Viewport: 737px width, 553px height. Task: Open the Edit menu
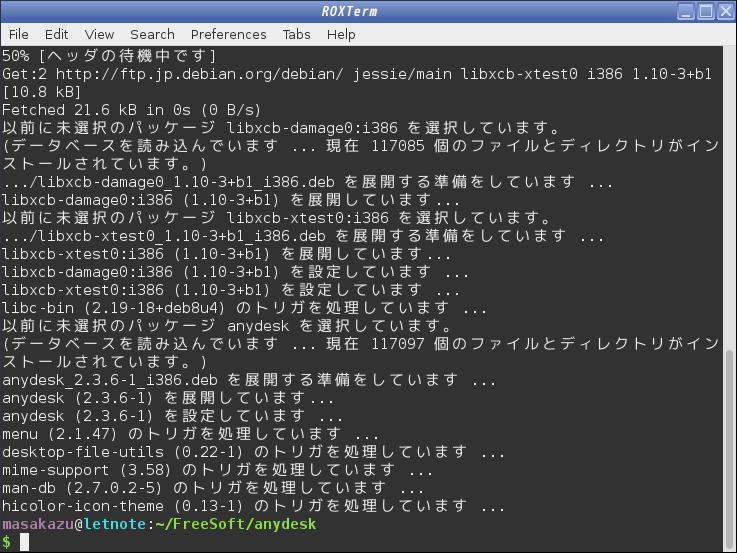point(56,34)
